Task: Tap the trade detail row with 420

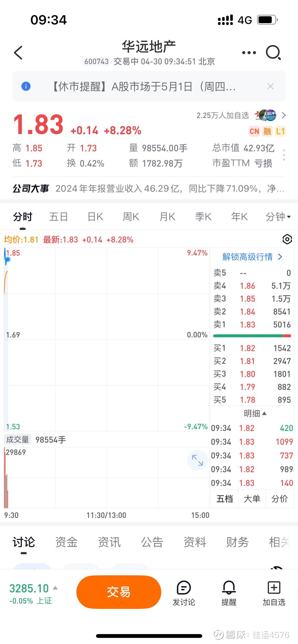Action: click(x=252, y=428)
